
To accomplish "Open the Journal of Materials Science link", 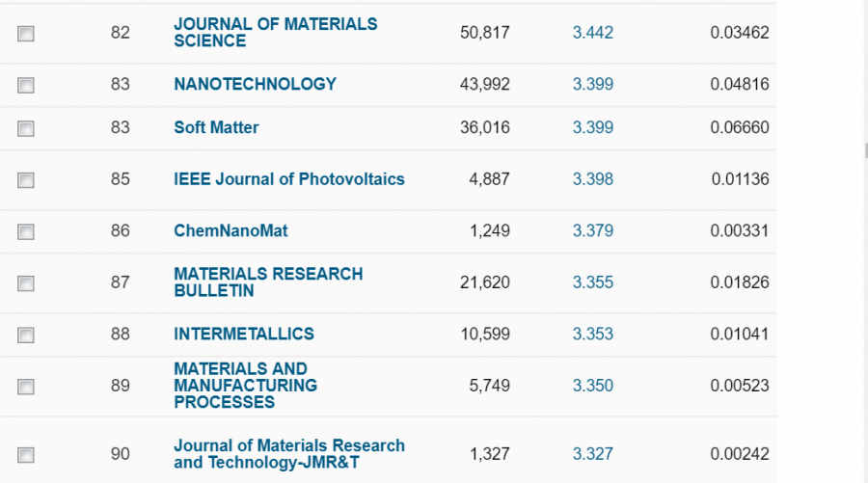I will coord(275,32).
